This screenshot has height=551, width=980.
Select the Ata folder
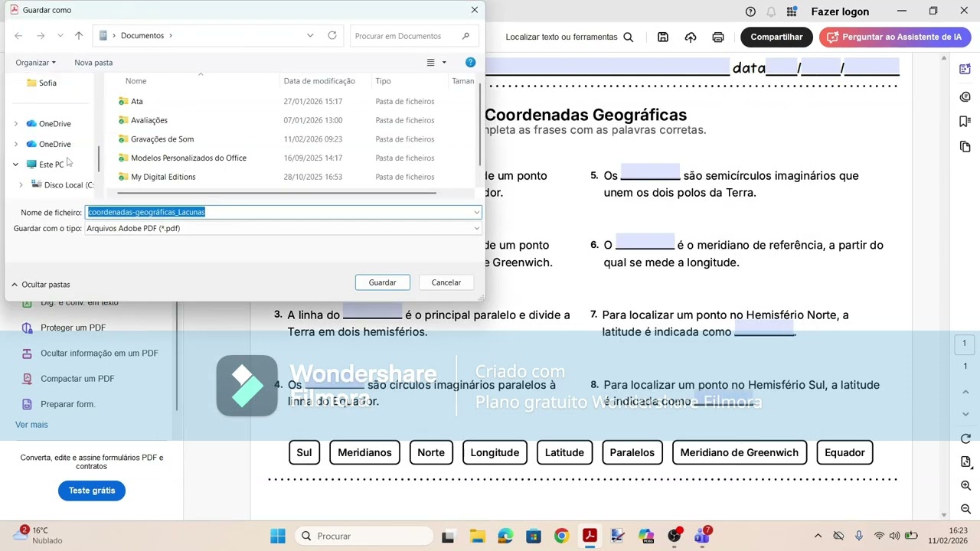click(x=136, y=101)
